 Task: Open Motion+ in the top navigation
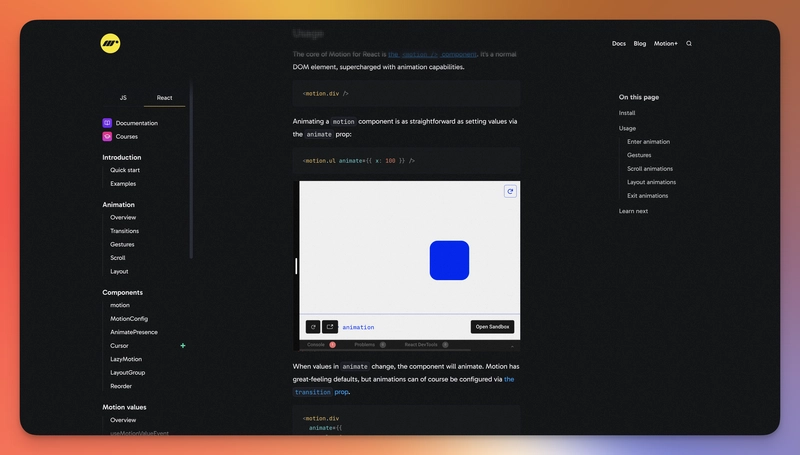tap(666, 43)
